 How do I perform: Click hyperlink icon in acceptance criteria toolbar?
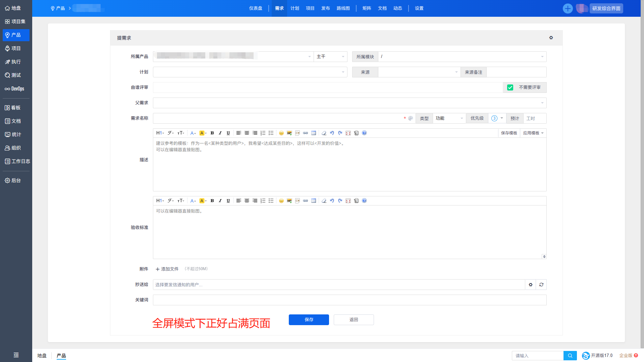coord(305,201)
